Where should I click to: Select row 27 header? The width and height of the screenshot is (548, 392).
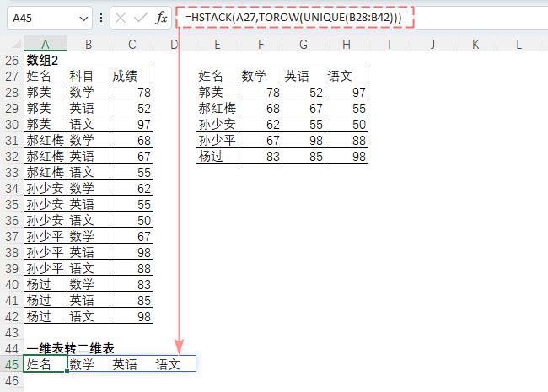12,76
